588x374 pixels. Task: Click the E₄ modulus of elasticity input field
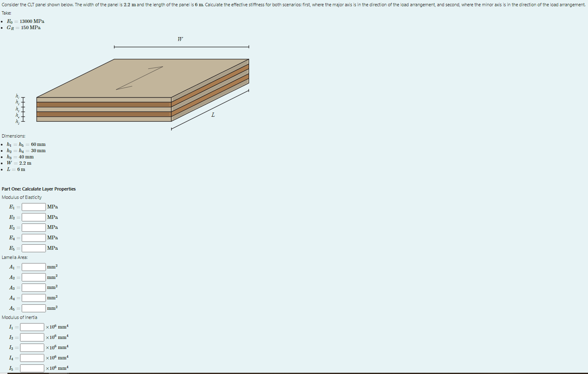(x=34, y=238)
